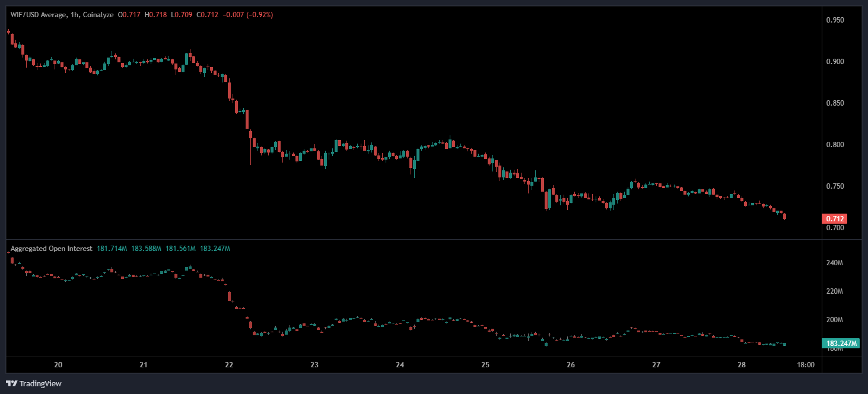Click the 0.750 price axis label

click(835, 186)
